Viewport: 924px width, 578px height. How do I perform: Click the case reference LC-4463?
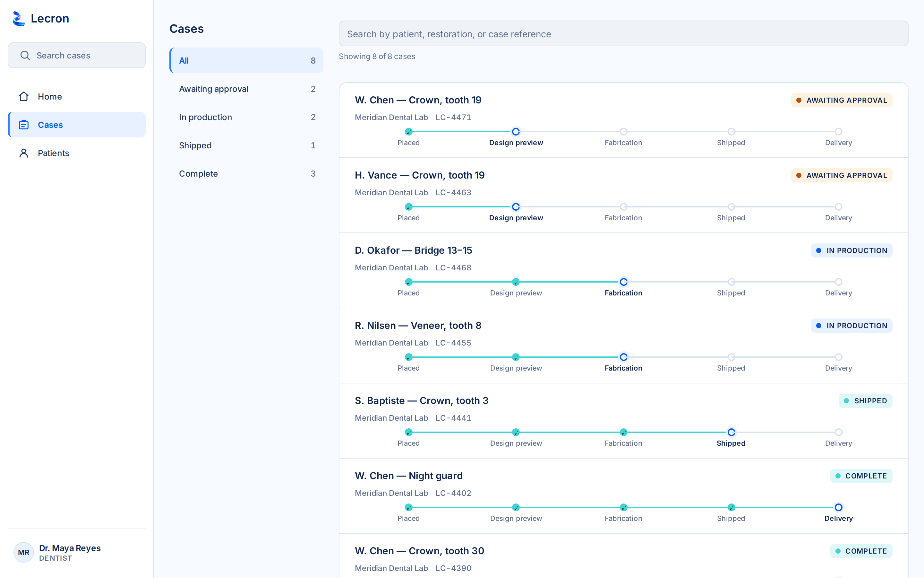click(x=453, y=193)
